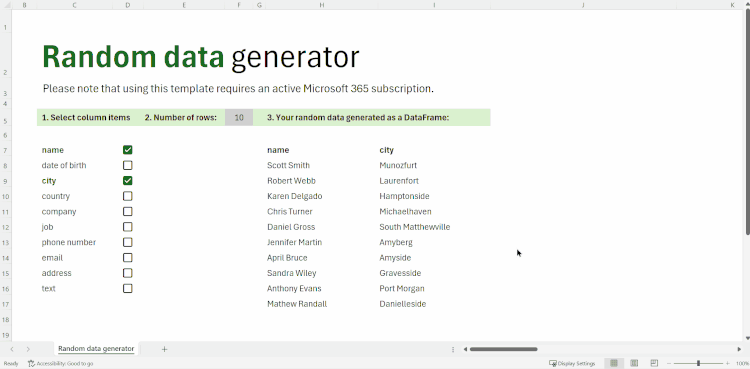
Task: Select row 17 header
Action: [5, 304]
